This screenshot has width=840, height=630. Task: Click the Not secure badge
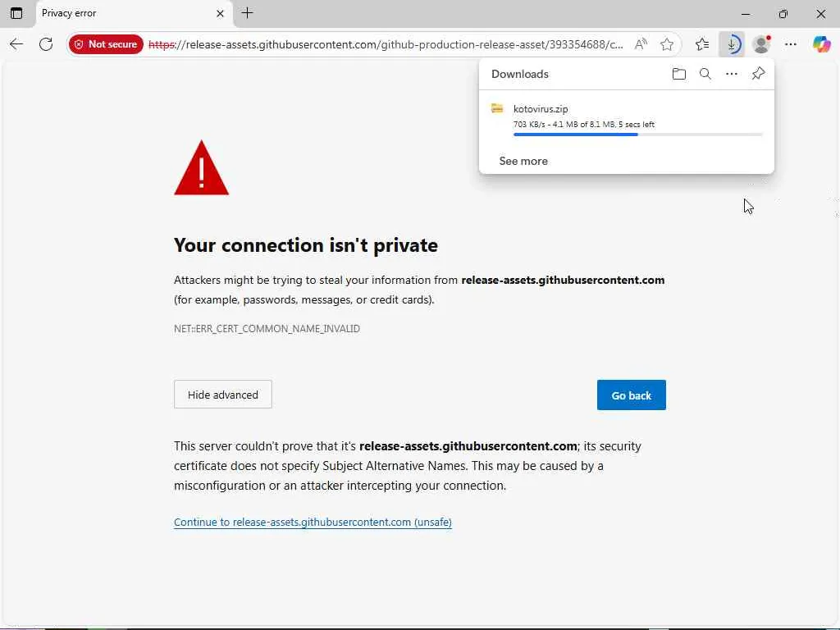click(106, 44)
